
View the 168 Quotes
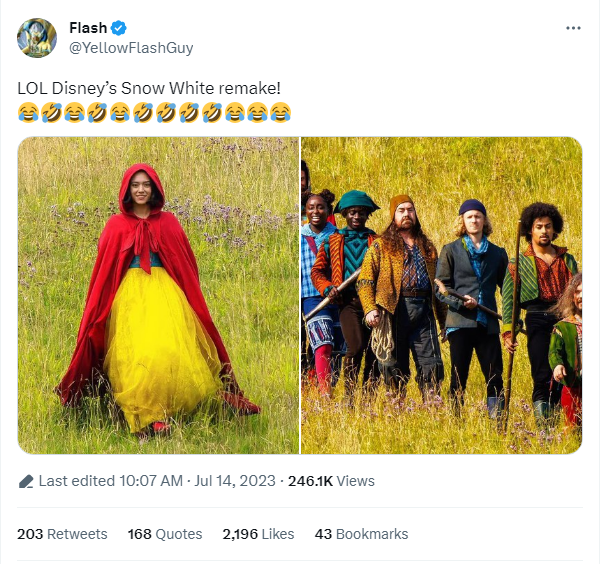click(x=165, y=534)
